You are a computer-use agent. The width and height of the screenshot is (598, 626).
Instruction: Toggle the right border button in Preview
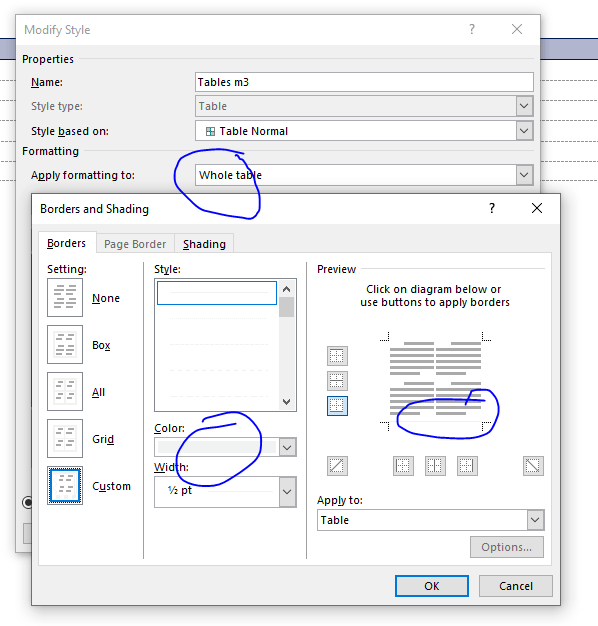pos(467,466)
